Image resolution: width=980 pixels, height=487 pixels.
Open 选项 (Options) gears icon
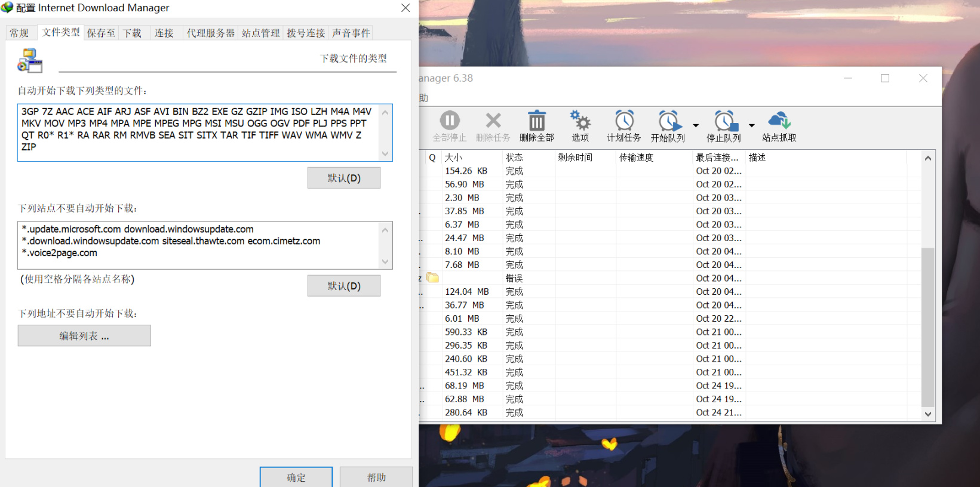pyautogui.click(x=580, y=121)
